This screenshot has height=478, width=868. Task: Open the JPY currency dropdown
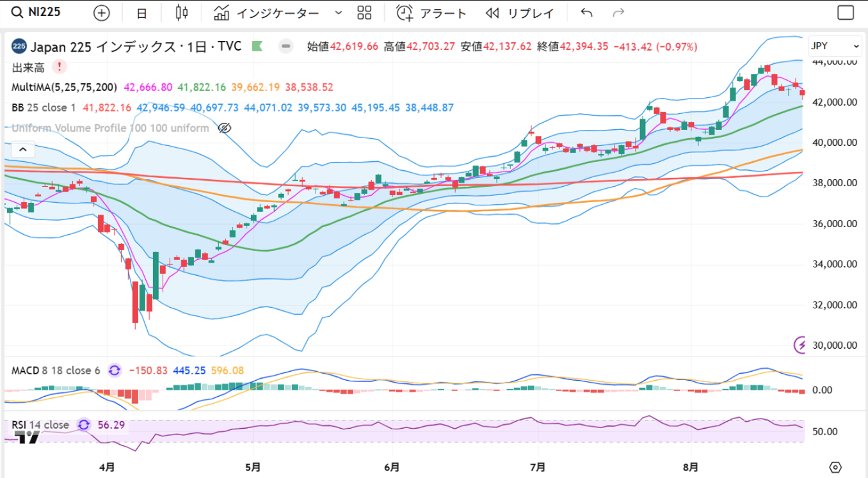(x=835, y=46)
